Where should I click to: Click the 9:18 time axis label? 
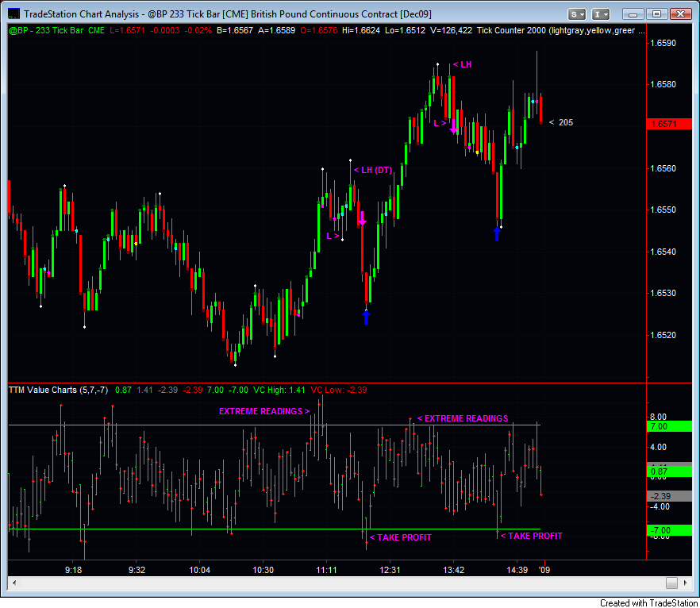coord(73,570)
